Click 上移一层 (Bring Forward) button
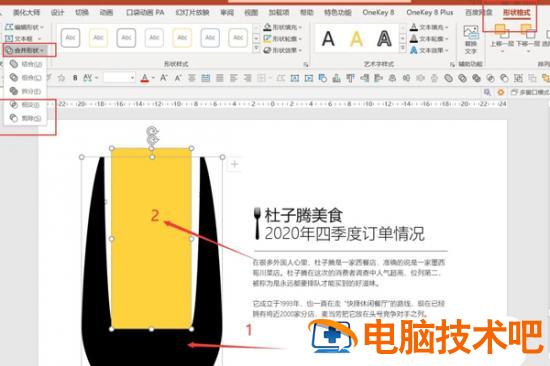This screenshot has height=366, width=550. pos(502,39)
